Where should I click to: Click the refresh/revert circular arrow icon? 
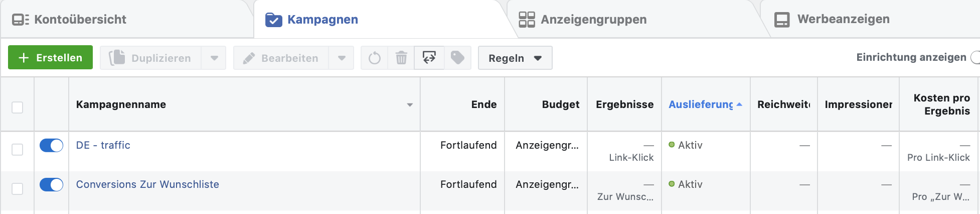click(374, 58)
